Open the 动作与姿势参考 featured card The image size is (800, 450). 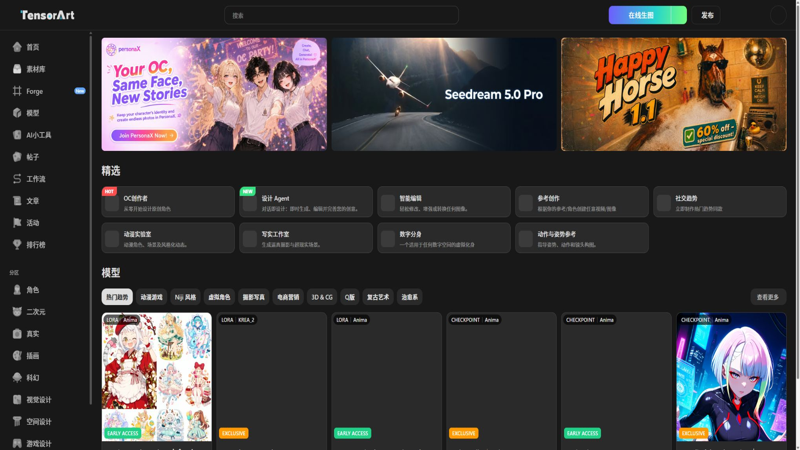point(582,238)
